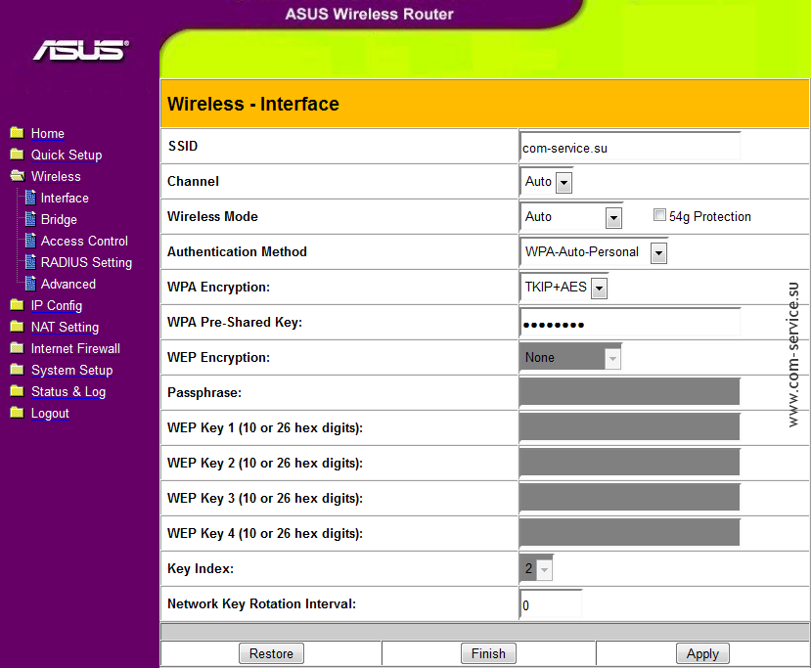Go to Quick Setup
This screenshot has width=812, height=668.
67,155
